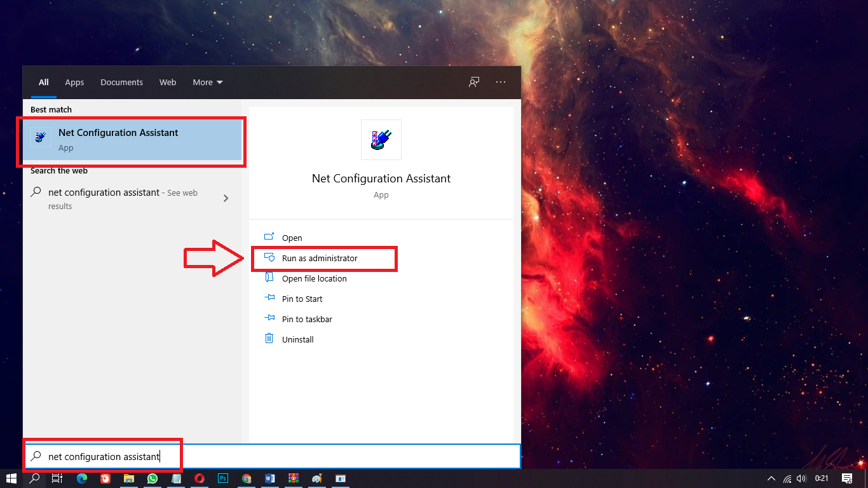This screenshot has height=488, width=868.
Task: Click Uninstall in the app actions list
Action: [381, 339]
